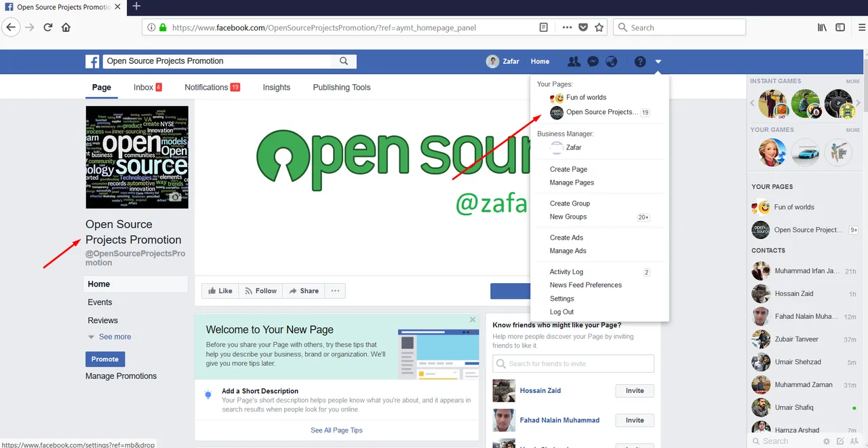Open See All Page Tips link
Viewport: 868px width, 448px height.
(336, 430)
